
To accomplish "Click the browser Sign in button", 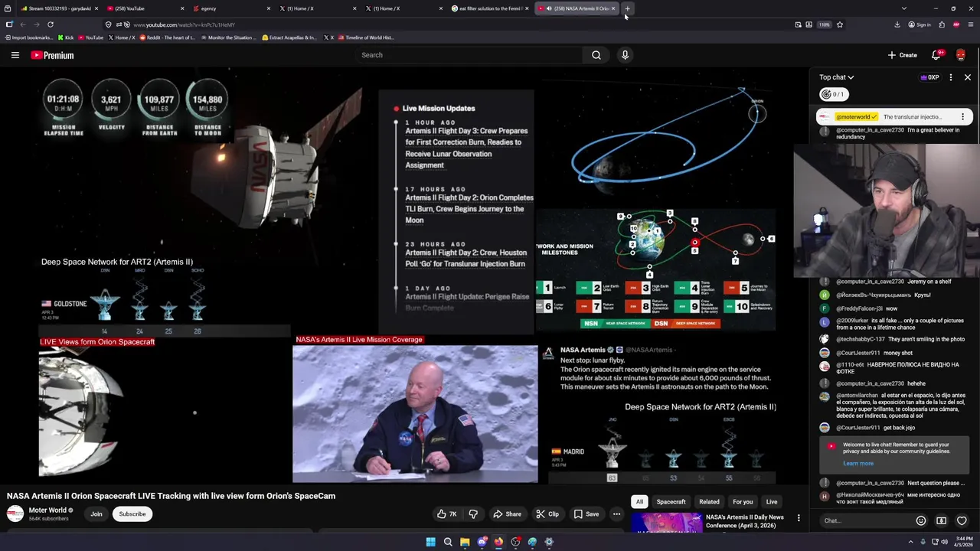I will 920,24.
